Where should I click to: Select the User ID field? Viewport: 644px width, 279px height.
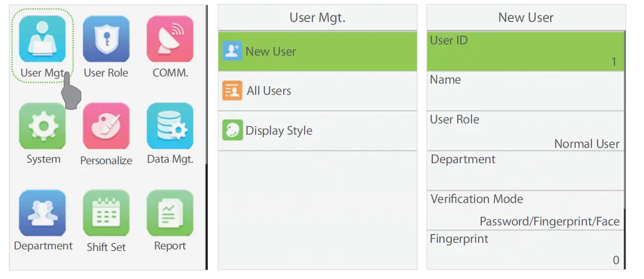[x=526, y=51]
